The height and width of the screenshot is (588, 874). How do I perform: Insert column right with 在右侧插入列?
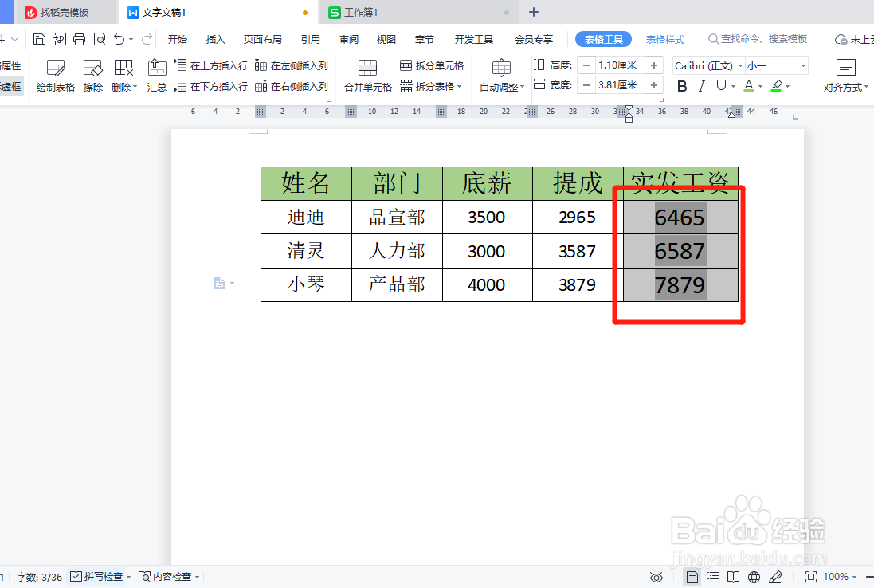coord(292,86)
